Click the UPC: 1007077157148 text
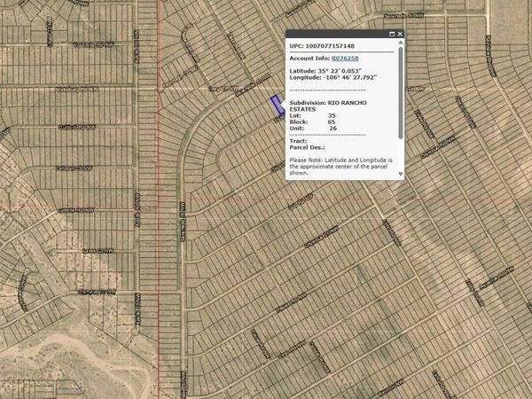Screen dimensions: 532x399 click(322, 46)
